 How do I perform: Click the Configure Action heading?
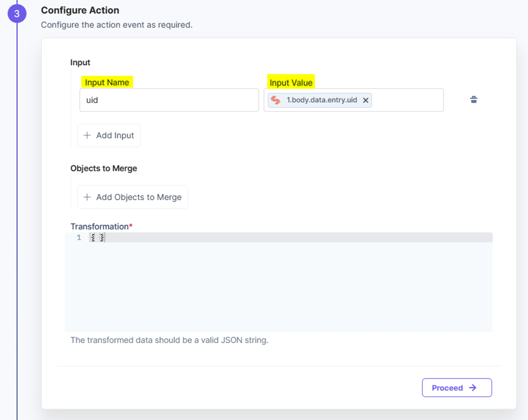[80, 10]
